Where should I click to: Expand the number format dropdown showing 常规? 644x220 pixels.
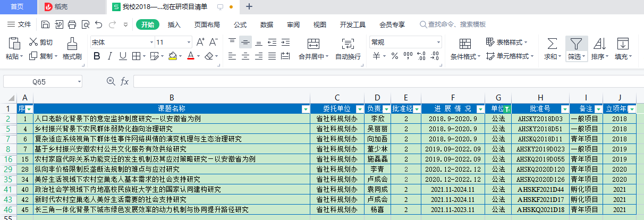tap(438, 43)
